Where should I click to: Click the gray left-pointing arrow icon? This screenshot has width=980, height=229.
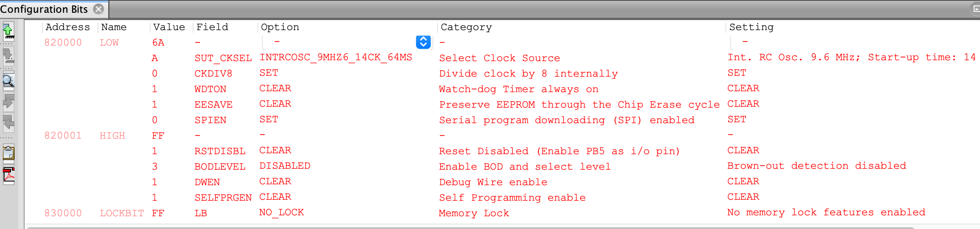(x=8, y=122)
